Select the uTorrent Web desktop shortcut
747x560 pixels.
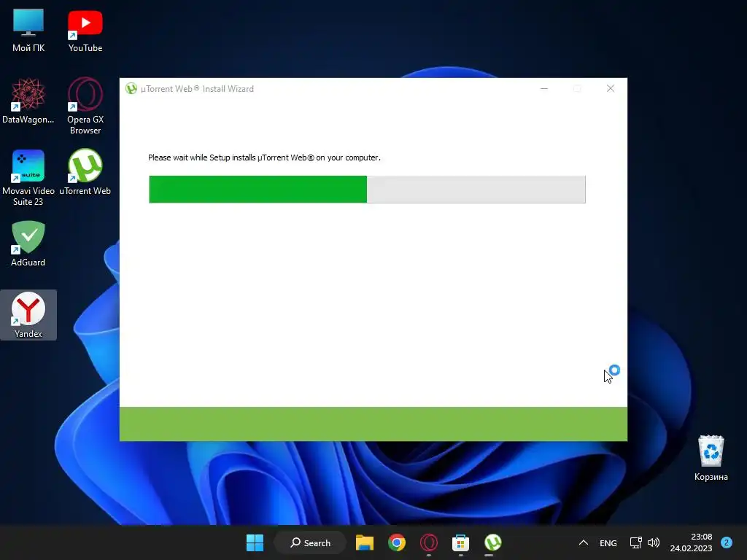point(85,172)
